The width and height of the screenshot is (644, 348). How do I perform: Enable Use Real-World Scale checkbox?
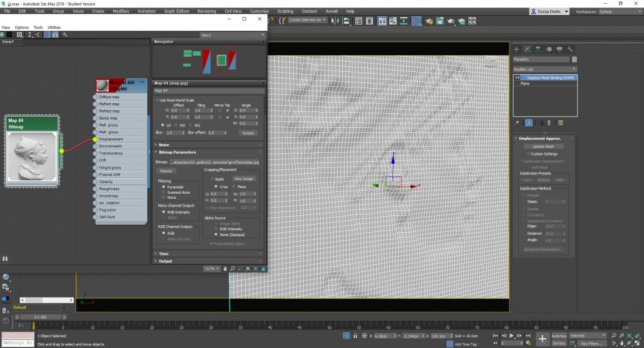157,100
